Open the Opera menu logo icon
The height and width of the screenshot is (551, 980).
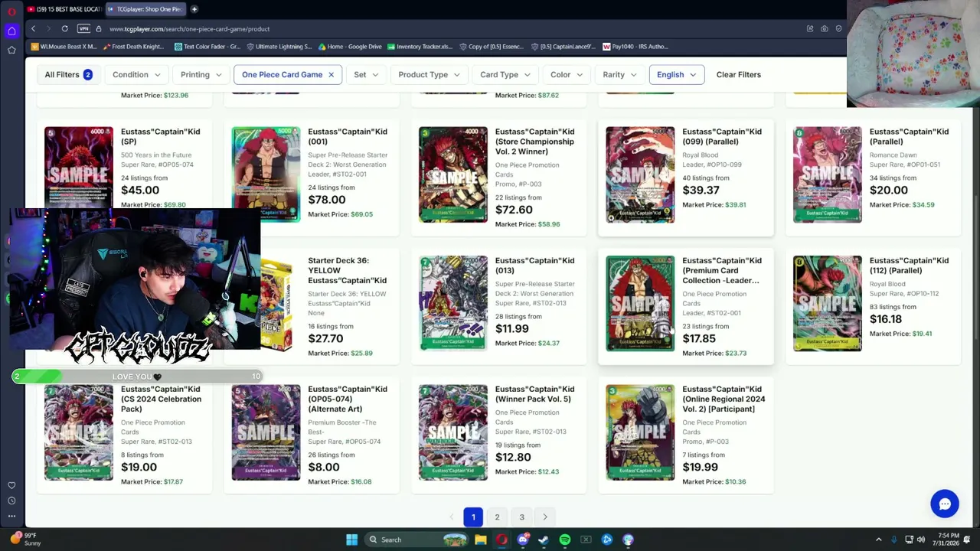(x=11, y=11)
